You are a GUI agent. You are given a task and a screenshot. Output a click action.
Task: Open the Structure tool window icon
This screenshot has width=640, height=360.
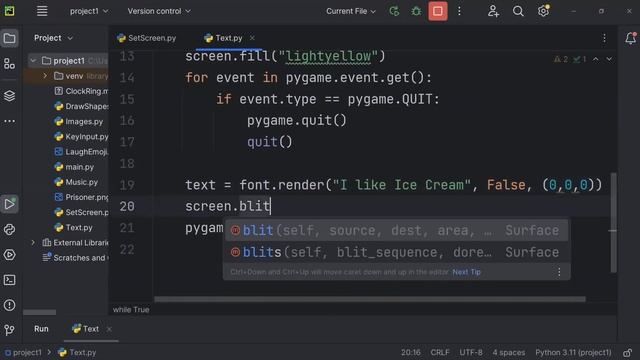click(9, 63)
